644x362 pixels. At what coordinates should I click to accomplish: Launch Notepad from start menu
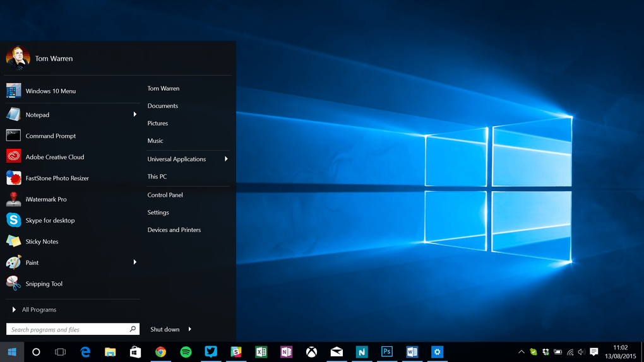pyautogui.click(x=72, y=115)
